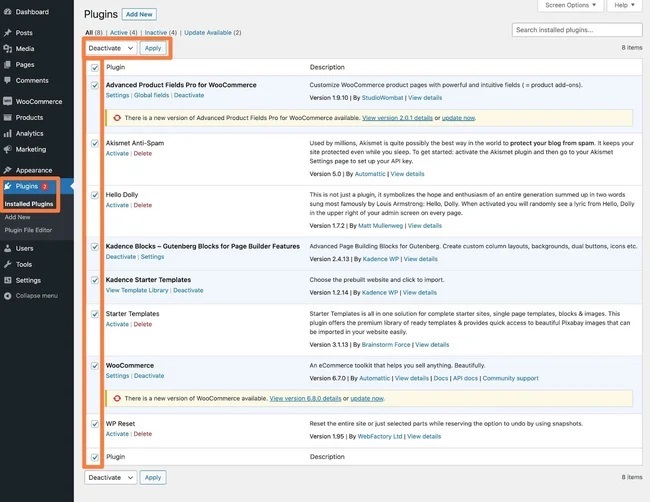The width and height of the screenshot is (650, 502).
Task: Toggle the Hello Dolly plugin checkbox
Action: coord(95,194)
